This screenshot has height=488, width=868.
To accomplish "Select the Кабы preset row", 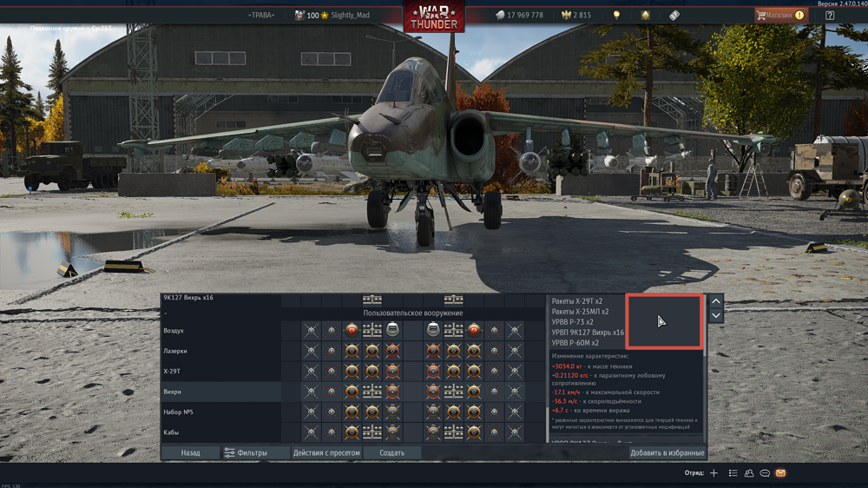I will (x=220, y=432).
